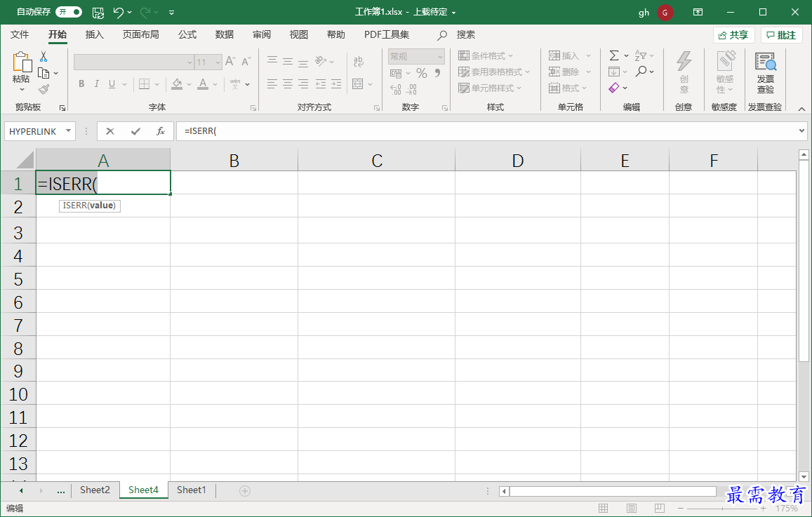Click the Select All corner triangle
The height and width of the screenshot is (517, 812).
point(25,161)
